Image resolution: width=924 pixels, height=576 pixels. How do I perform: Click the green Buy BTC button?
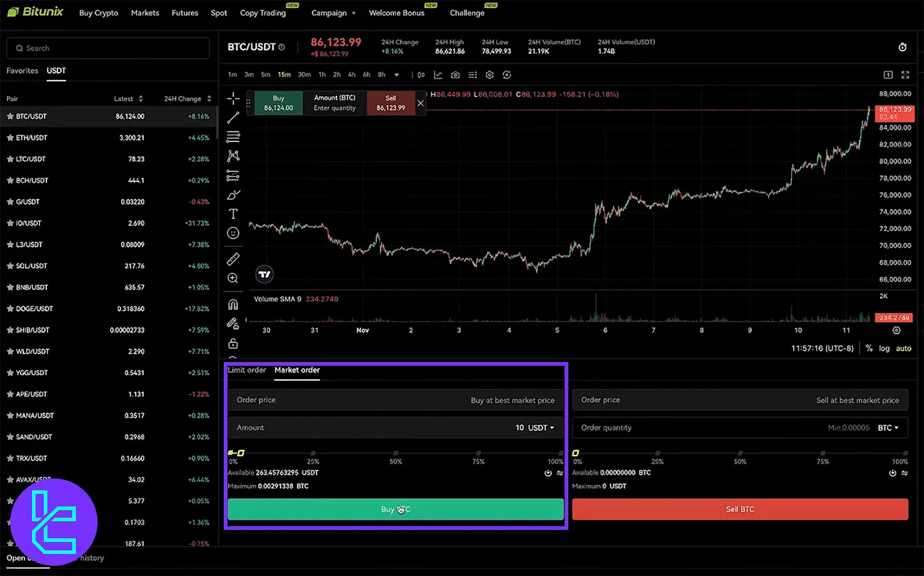[395, 509]
